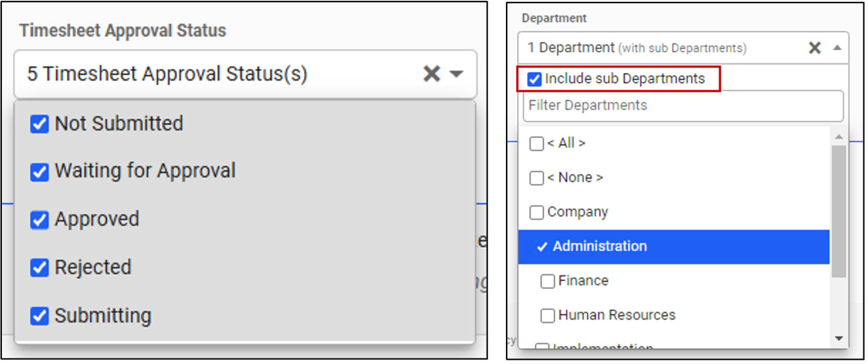Clear the selected Department with X
Viewport: 868px width, 364px height.
815,48
